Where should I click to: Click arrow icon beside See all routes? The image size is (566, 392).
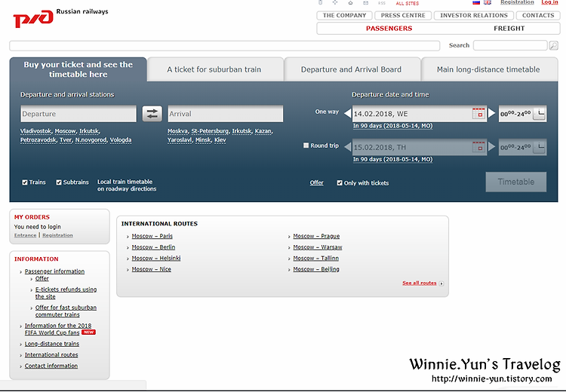(441, 283)
